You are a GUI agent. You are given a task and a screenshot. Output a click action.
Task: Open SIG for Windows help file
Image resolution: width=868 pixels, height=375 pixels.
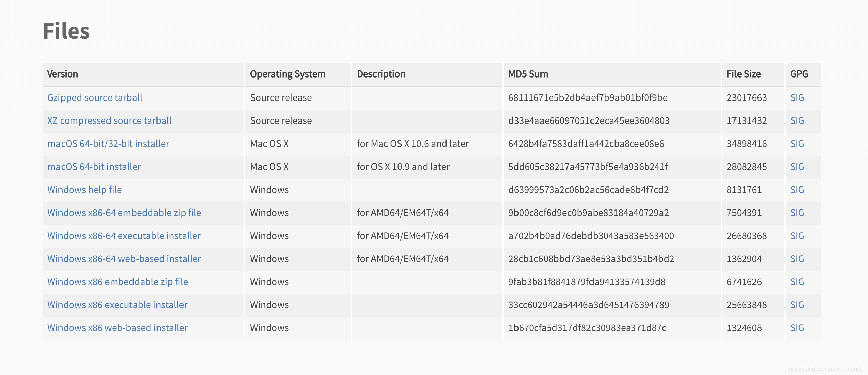coord(797,190)
